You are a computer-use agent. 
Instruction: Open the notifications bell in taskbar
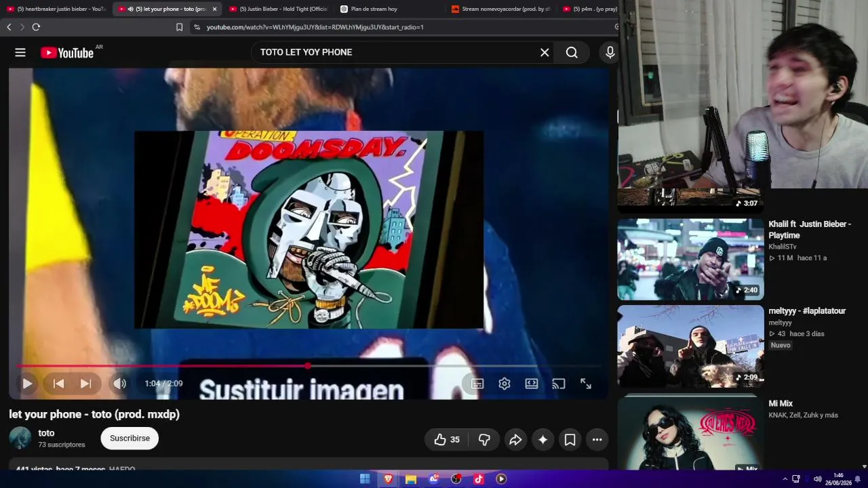pyautogui.click(x=857, y=479)
